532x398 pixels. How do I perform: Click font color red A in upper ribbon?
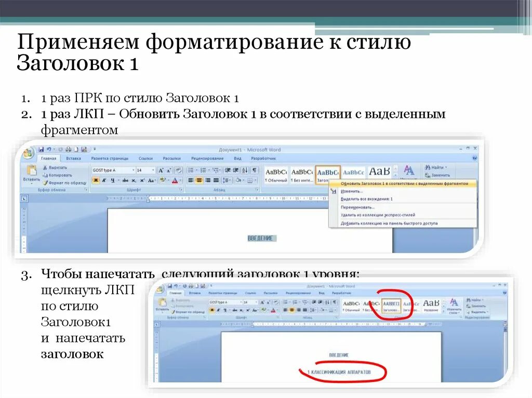175,181
